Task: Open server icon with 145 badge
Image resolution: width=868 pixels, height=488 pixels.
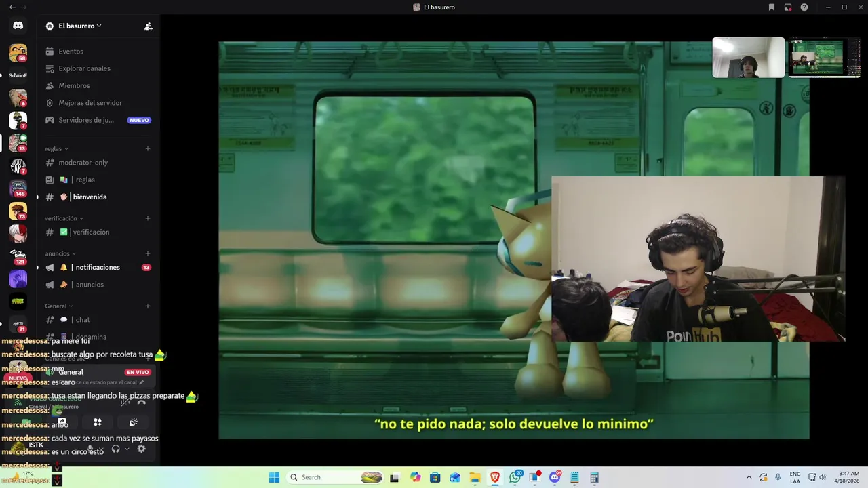Action: pos(18,188)
